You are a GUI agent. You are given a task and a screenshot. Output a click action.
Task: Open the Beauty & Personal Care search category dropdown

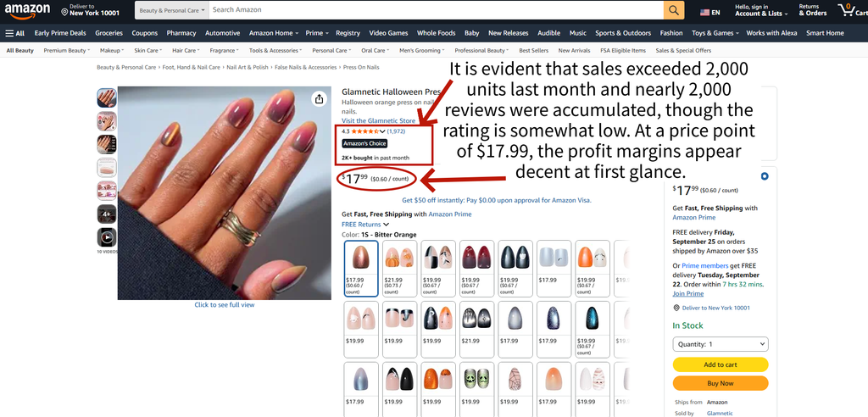171,10
